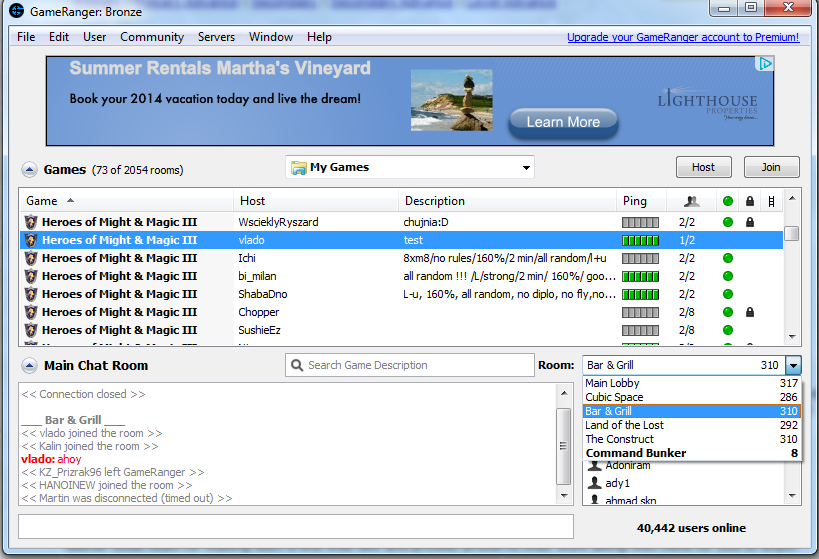The width and height of the screenshot is (819, 559).
Task: Click the lighthouse photo in the ad
Action: (x=452, y=100)
